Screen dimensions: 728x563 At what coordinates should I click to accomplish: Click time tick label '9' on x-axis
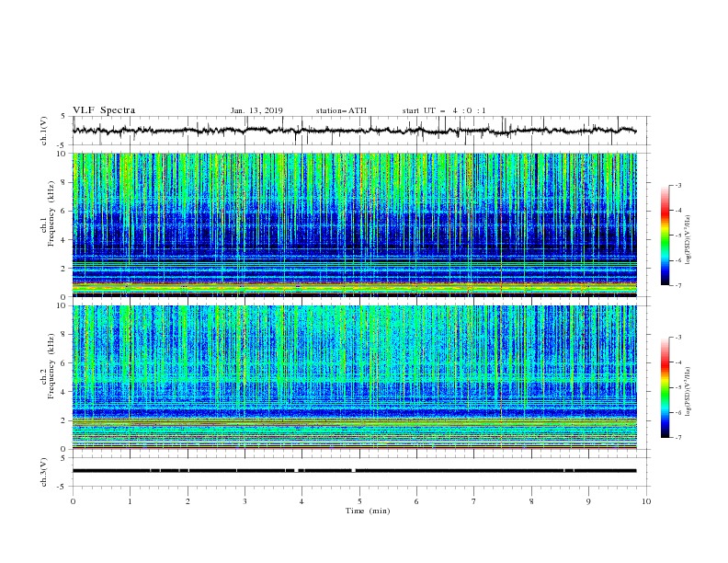[x=588, y=501]
